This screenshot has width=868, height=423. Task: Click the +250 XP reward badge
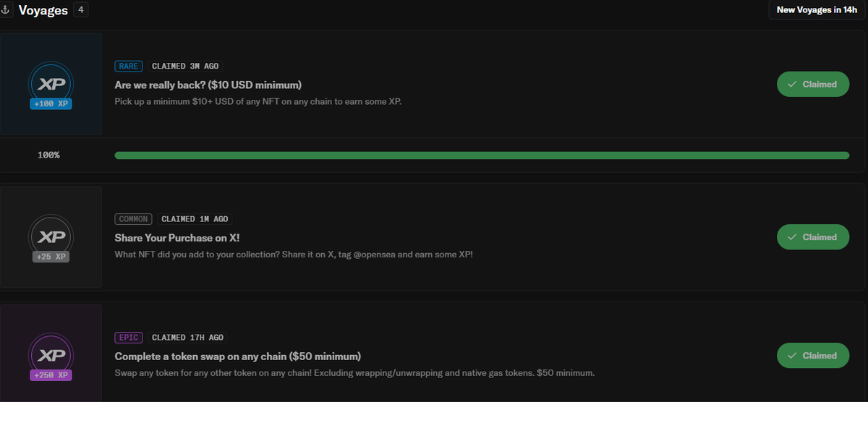tap(51, 375)
